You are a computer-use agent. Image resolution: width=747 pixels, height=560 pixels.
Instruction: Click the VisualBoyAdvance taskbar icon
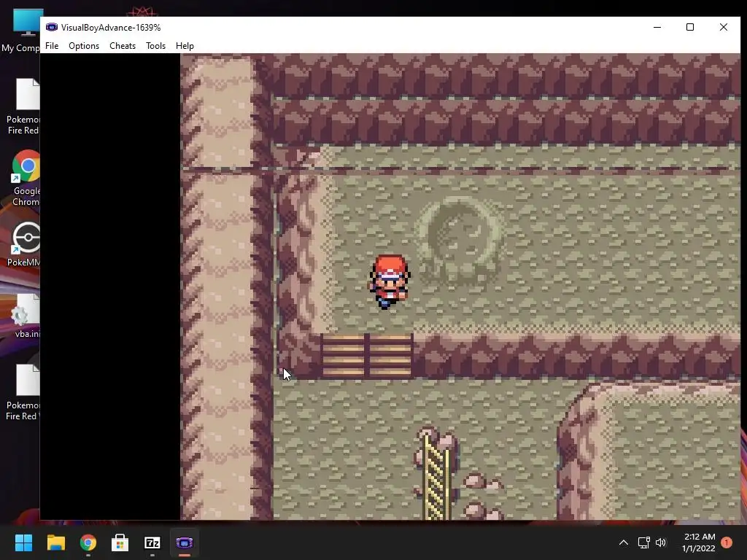(185, 542)
